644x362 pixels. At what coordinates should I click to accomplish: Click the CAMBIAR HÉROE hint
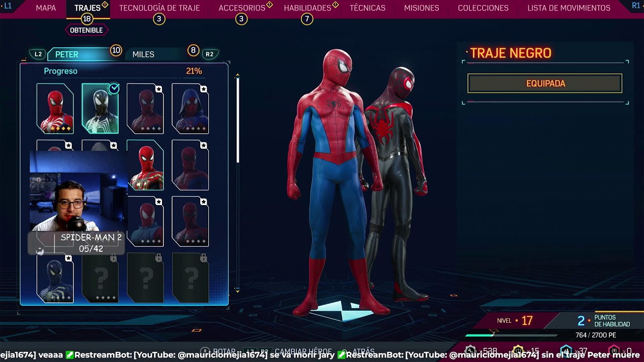(289, 351)
